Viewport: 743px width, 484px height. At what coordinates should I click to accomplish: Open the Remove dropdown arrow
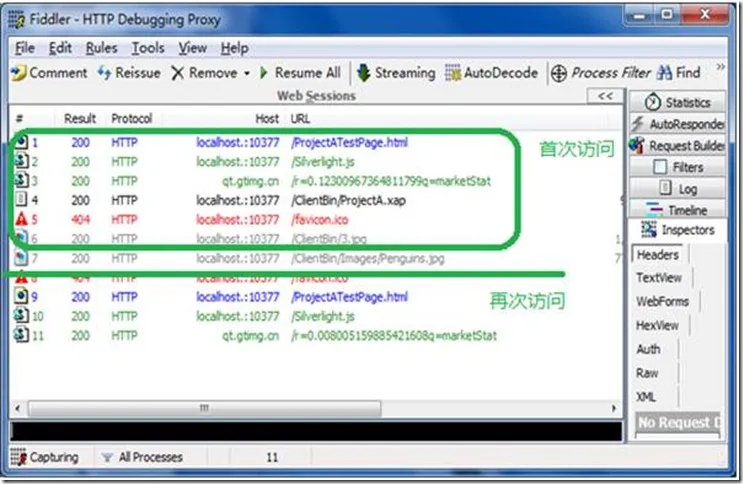[x=247, y=73]
